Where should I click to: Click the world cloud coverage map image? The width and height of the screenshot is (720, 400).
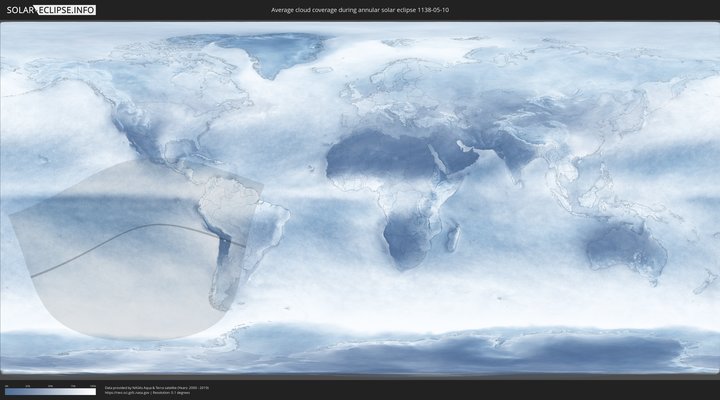coord(360,198)
